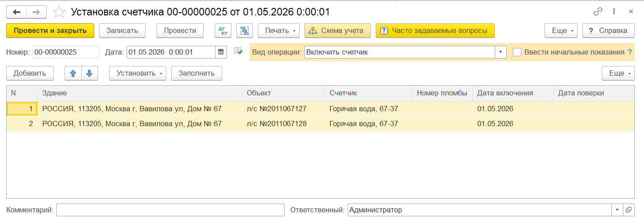644x222 pixels.
Task: Go forward with the right arrow
Action: coord(37,12)
